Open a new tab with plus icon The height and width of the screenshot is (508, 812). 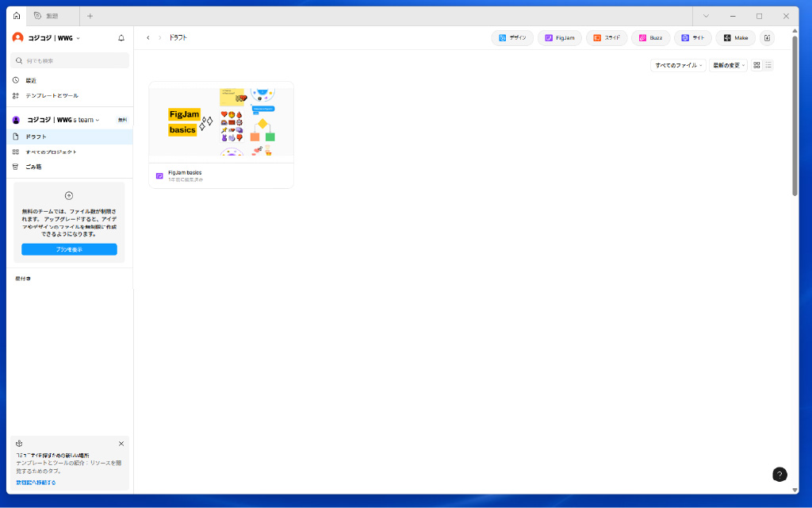point(90,16)
